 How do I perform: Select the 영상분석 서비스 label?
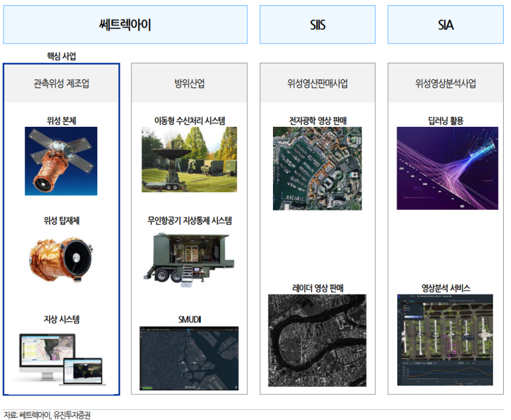pos(446,288)
